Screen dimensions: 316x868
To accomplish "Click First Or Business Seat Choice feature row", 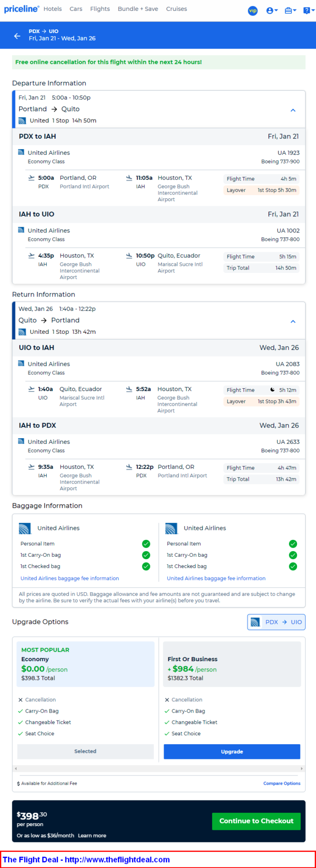I will [x=183, y=734].
